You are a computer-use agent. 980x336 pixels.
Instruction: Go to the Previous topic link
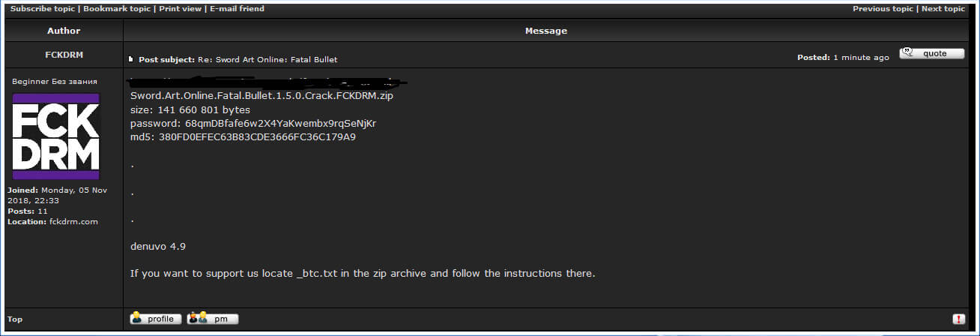883,9
